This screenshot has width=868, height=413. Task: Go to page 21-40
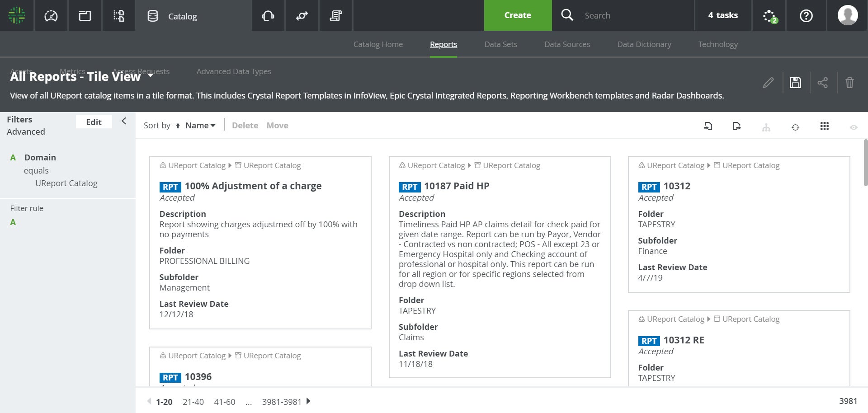click(x=193, y=402)
